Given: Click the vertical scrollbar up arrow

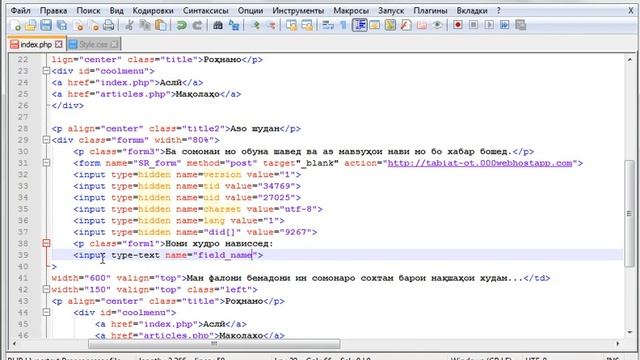Looking at the screenshot, I should (629, 60).
